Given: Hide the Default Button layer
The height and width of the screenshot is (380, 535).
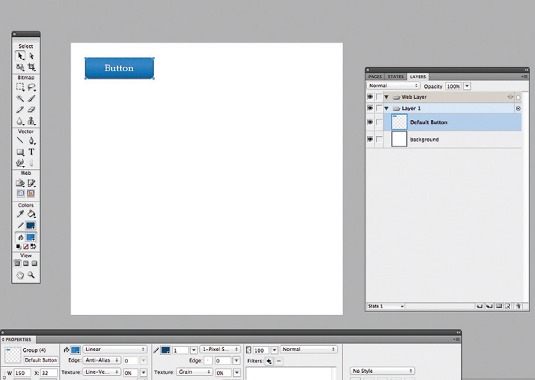Looking at the screenshot, I should click(x=370, y=122).
